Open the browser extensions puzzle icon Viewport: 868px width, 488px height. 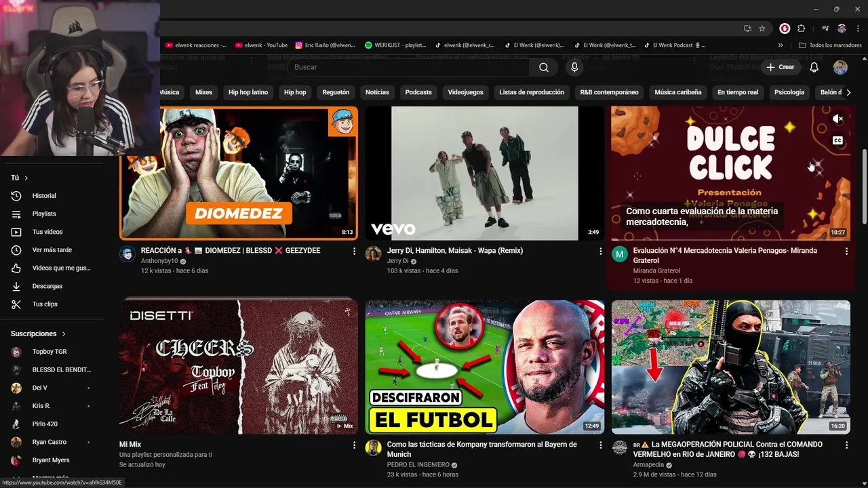(802, 28)
